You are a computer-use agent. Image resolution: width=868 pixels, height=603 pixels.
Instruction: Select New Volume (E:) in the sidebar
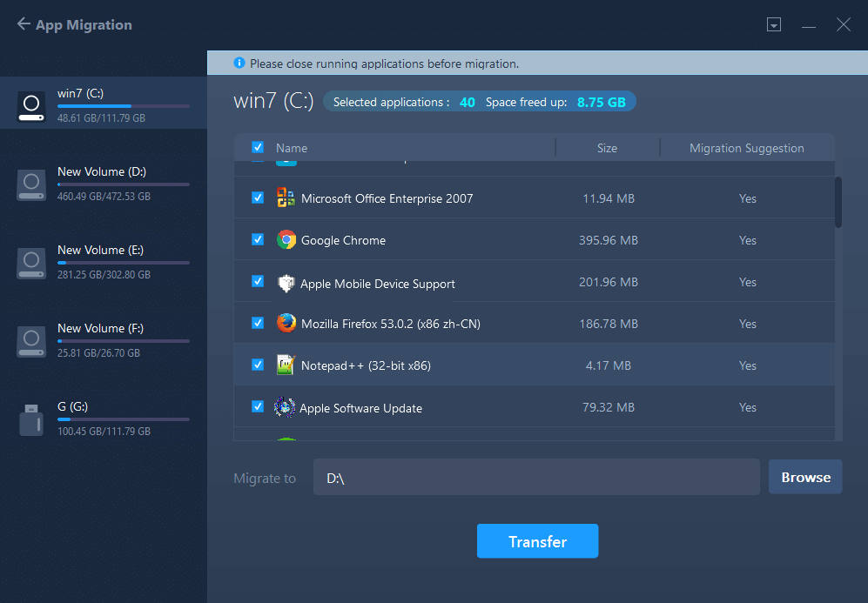[x=104, y=262]
